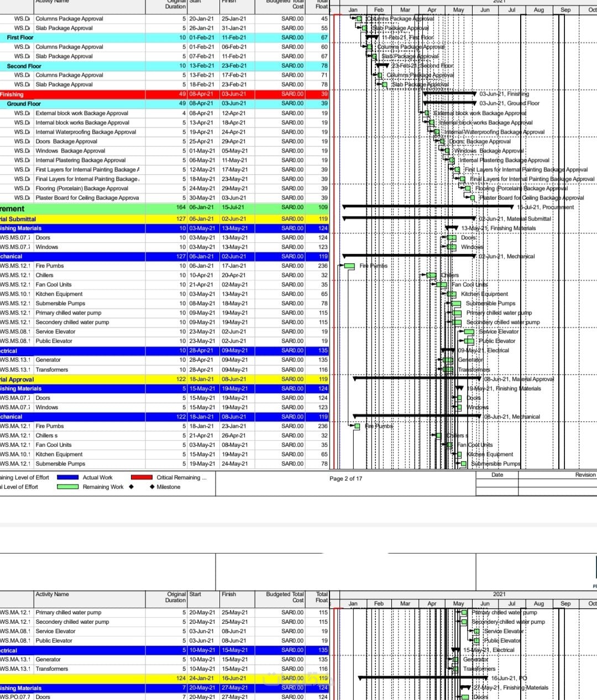Click the '20-Apr-21' finish date for Chillers
The image size is (597, 700).
[234, 275]
